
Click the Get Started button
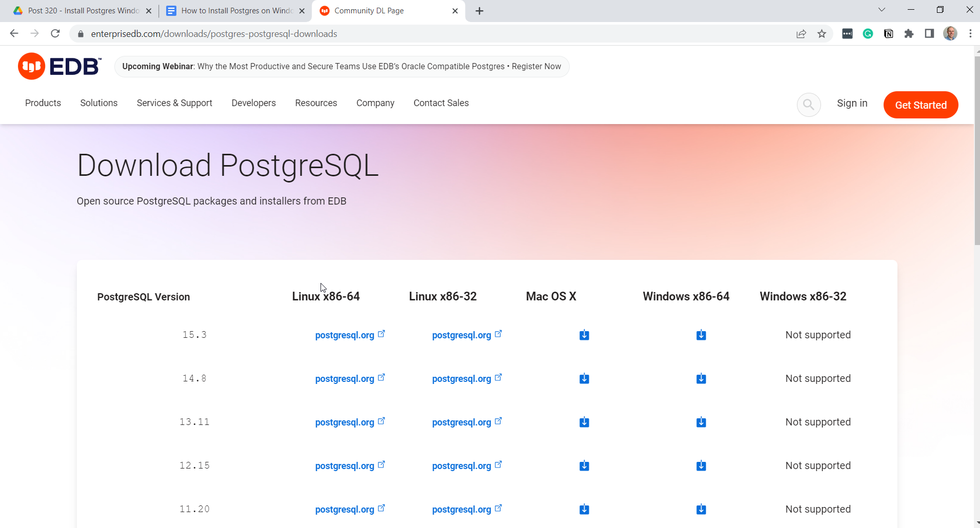(921, 105)
